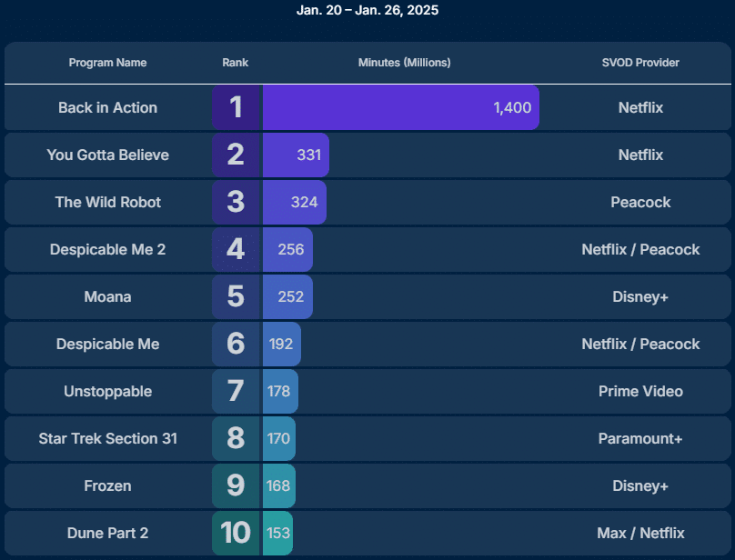Click the 1,400 minutes bar
Screen dimensions: 735x560
400,107
